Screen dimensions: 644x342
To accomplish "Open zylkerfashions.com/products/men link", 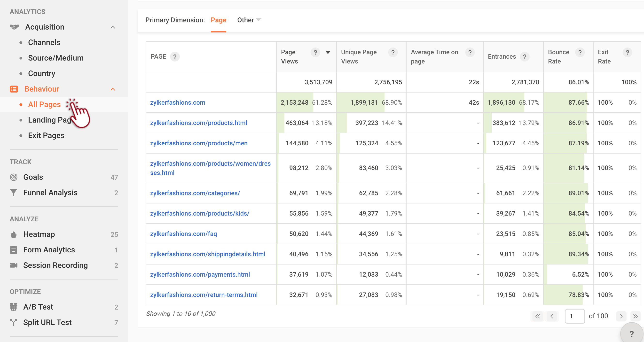I will tap(198, 143).
